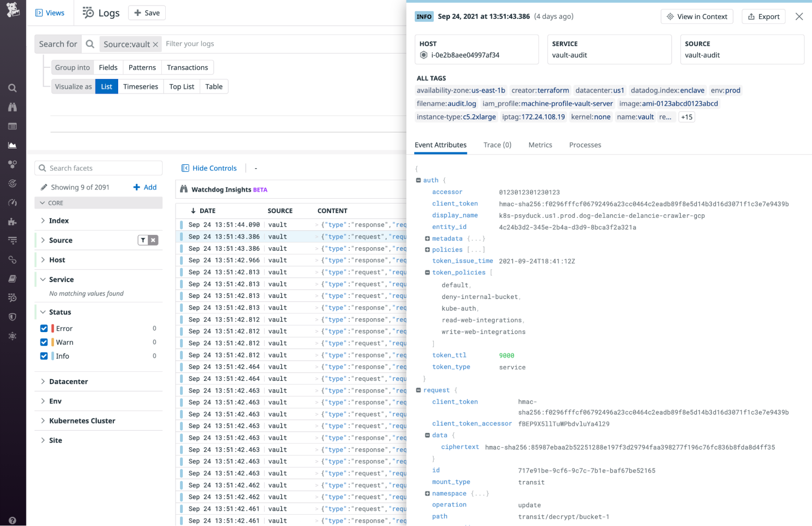Open the Notebooks icon in the sidebar

12,278
